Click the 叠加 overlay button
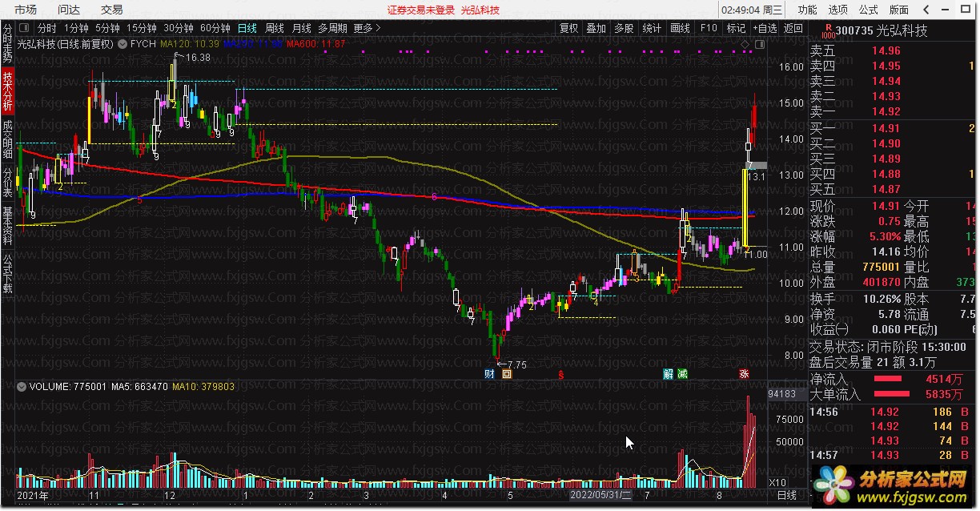Screen dimensions: 980x511 click(x=596, y=28)
